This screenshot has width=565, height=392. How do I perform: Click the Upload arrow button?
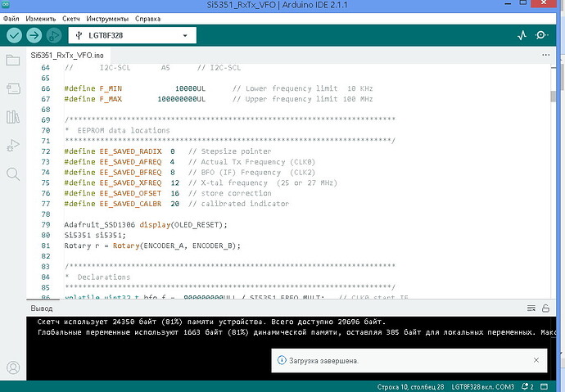click(x=34, y=35)
